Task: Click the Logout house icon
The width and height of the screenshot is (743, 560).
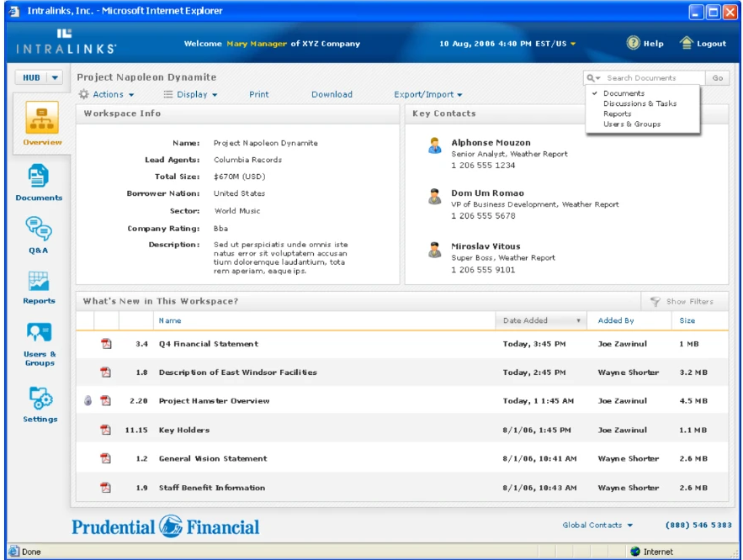Action: pos(686,43)
